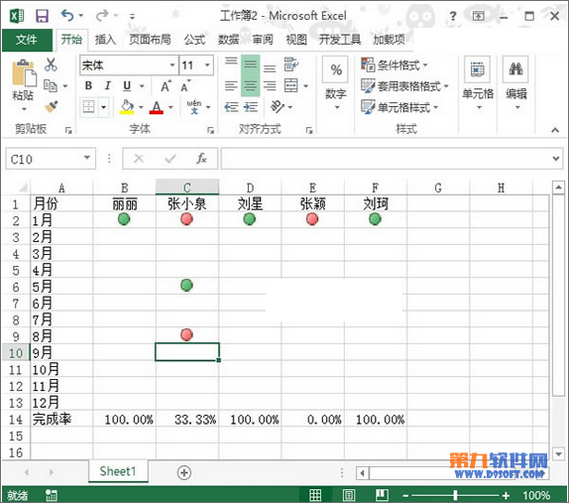Increase font size with large A
The height and width of the screenshot is (503, 569).
pyautogui.click(x=165, y=86)
